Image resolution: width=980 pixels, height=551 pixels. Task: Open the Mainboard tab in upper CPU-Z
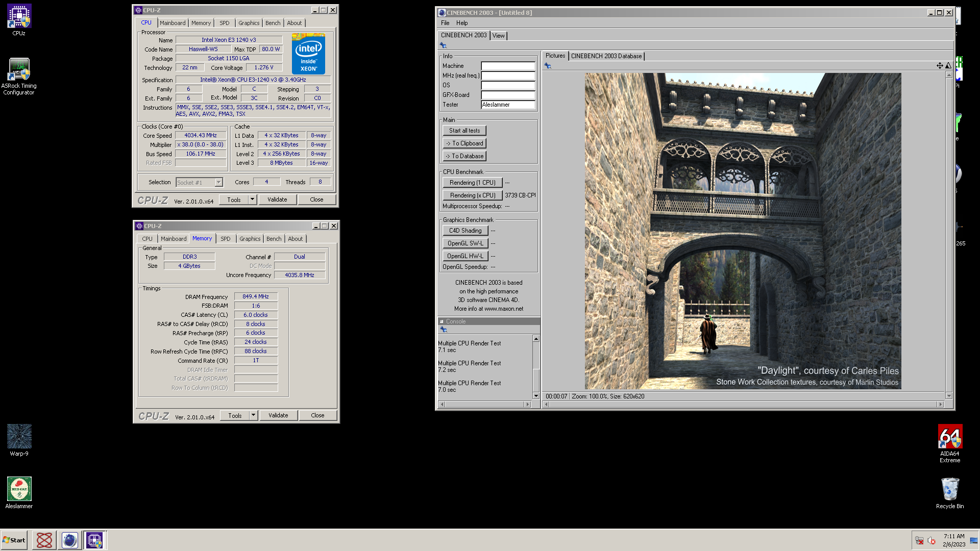click(x=173, y=23)
